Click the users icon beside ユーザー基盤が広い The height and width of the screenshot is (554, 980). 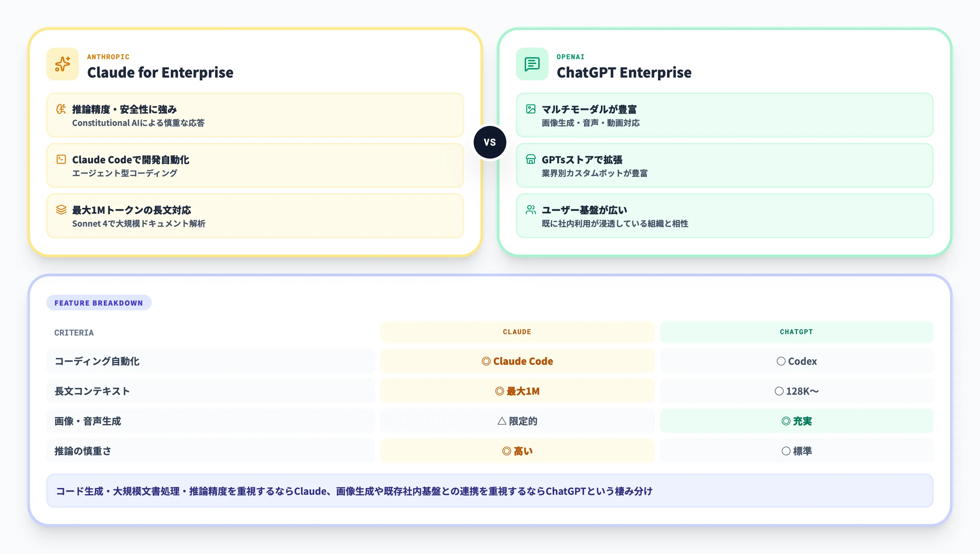[x=531, y=210]
